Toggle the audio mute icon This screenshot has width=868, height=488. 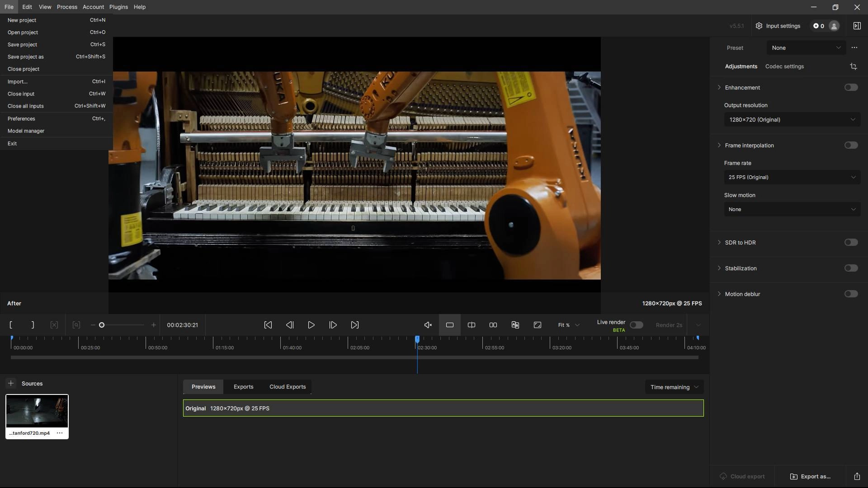tap(428, 325)
